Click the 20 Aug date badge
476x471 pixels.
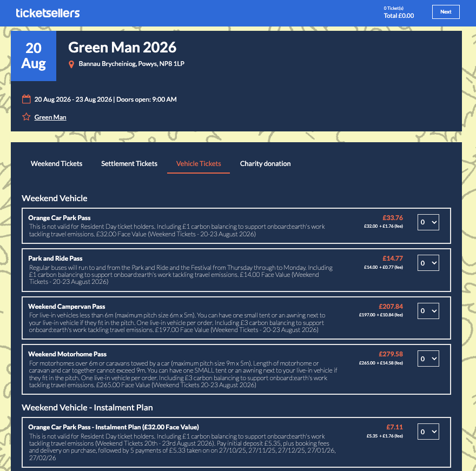click(34, 56)
